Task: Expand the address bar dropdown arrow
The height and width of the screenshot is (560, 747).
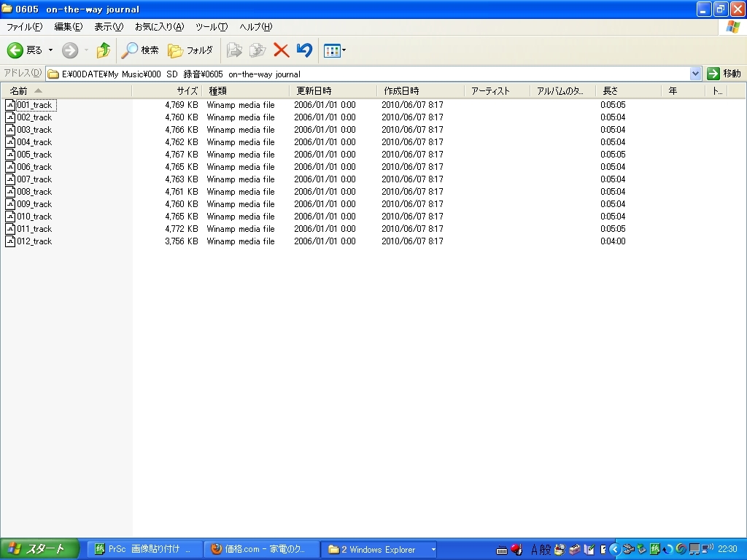Action: [x=695, y=74]
